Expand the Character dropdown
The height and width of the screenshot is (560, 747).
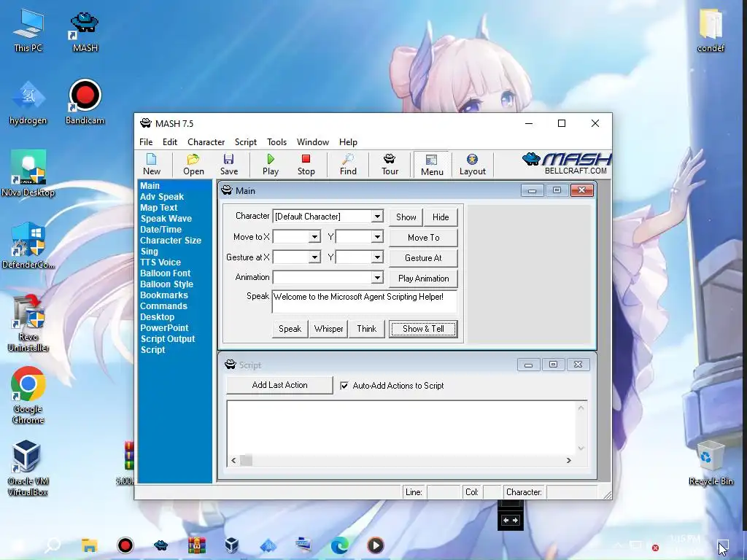(x=377, y=216)
